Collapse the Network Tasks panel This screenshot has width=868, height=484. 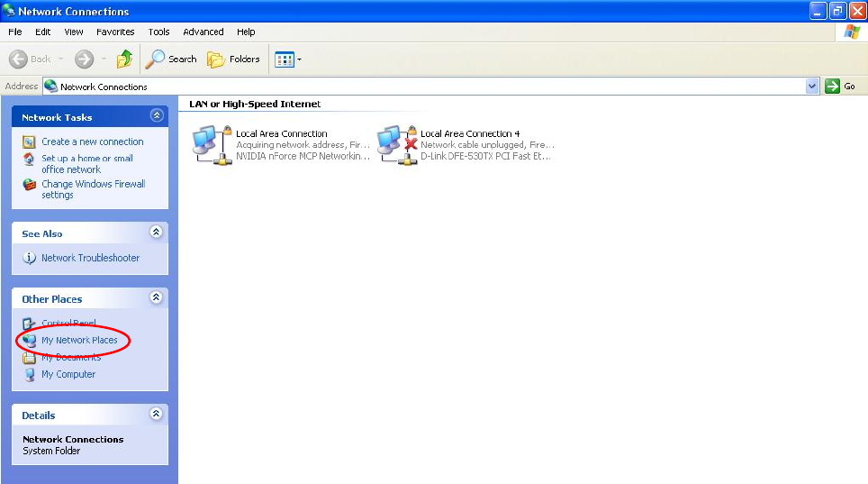click(x=157, y=115)
